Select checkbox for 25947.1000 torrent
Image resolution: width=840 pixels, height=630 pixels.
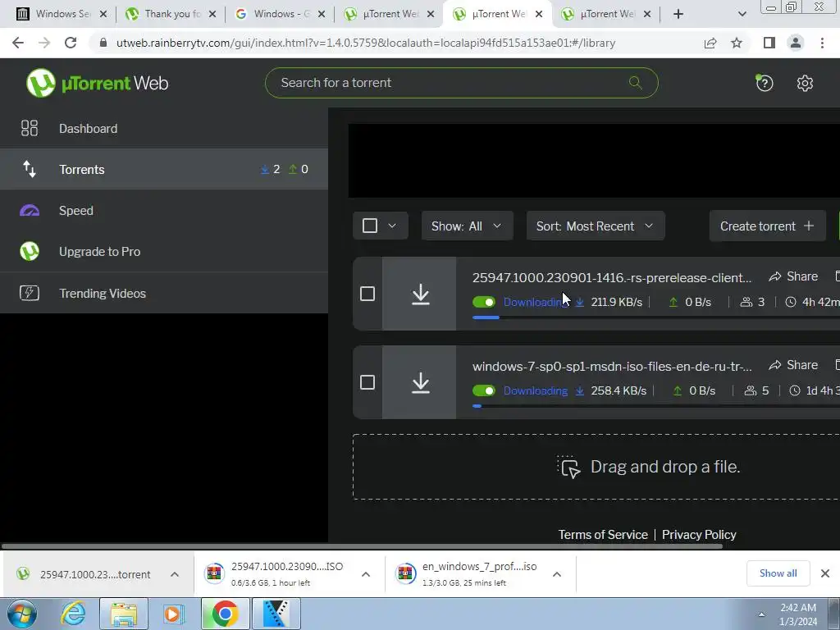[367, 294]
